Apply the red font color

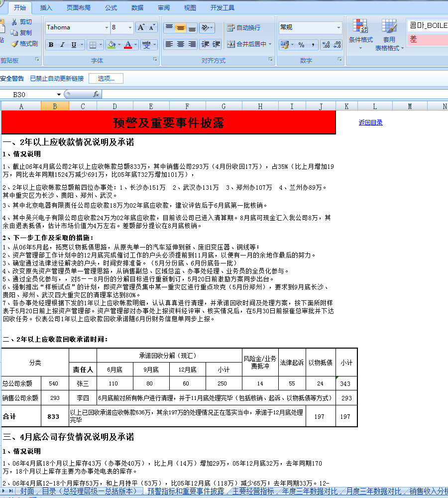(x=128, y=45)
